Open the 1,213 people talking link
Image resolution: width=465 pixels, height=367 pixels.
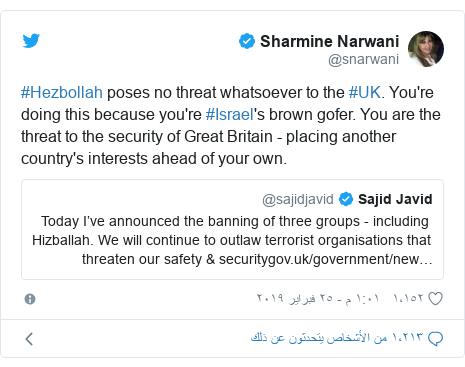click(337, 338)
